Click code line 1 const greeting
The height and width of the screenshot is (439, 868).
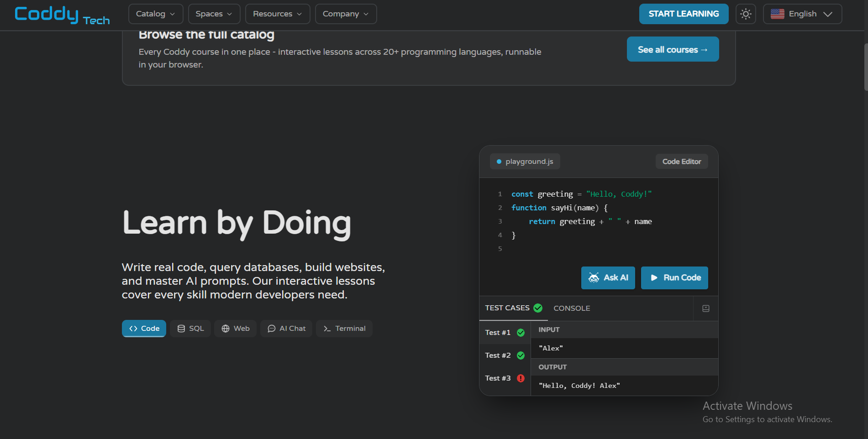[x=581, y=194]
